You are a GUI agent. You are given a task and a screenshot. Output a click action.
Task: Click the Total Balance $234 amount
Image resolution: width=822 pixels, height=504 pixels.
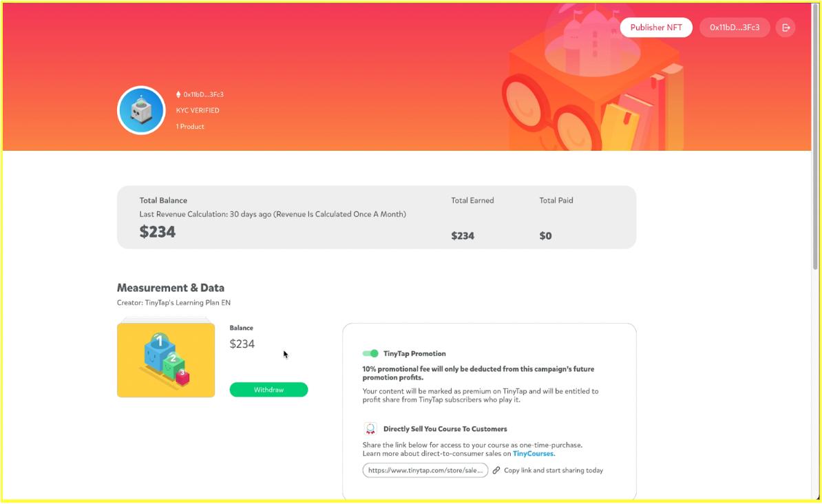[x=158, y=232]
